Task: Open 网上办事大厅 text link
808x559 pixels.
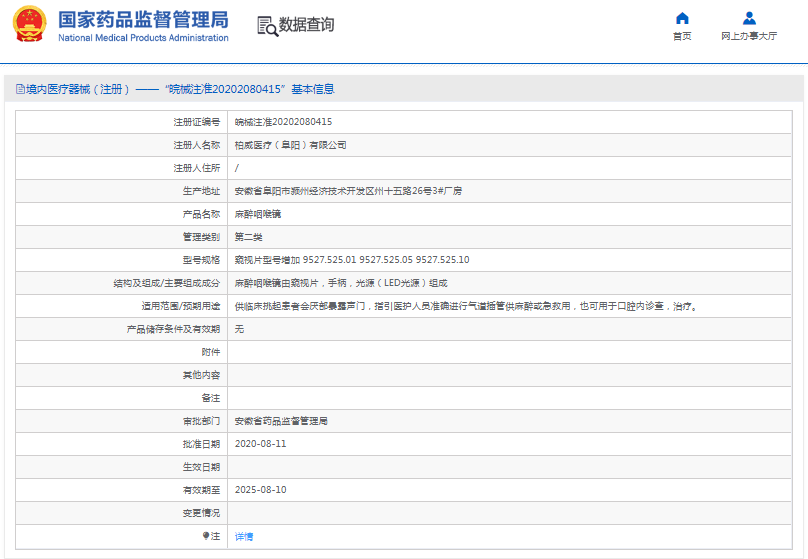Action: pos(749,36)
